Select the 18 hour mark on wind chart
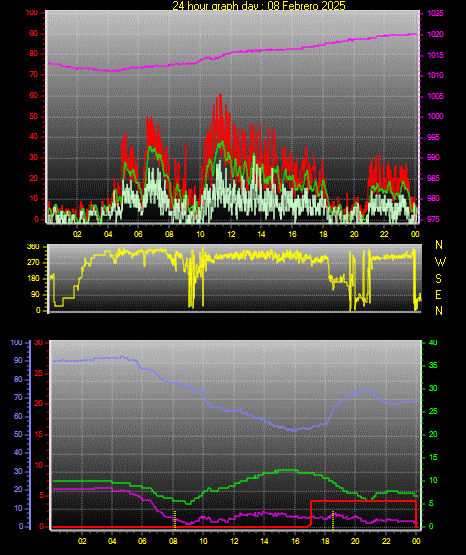This screenshot has height=555, width=466. [323, 234]
